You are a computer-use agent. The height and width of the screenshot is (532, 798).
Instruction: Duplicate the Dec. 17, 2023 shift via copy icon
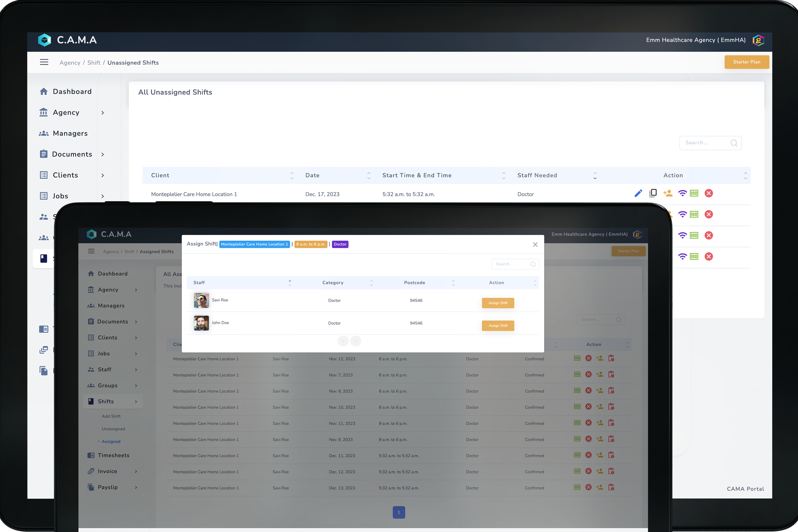click(653, 193)
